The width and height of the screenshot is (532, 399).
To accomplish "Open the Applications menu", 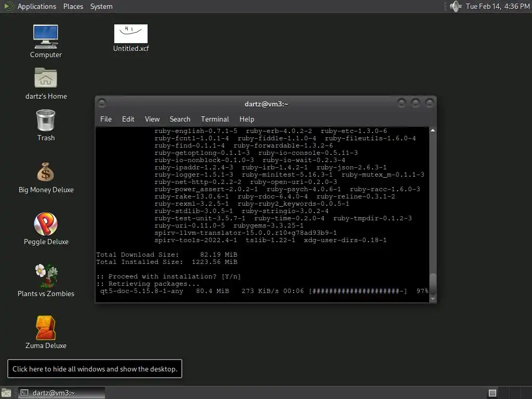I will pos(37,6).
